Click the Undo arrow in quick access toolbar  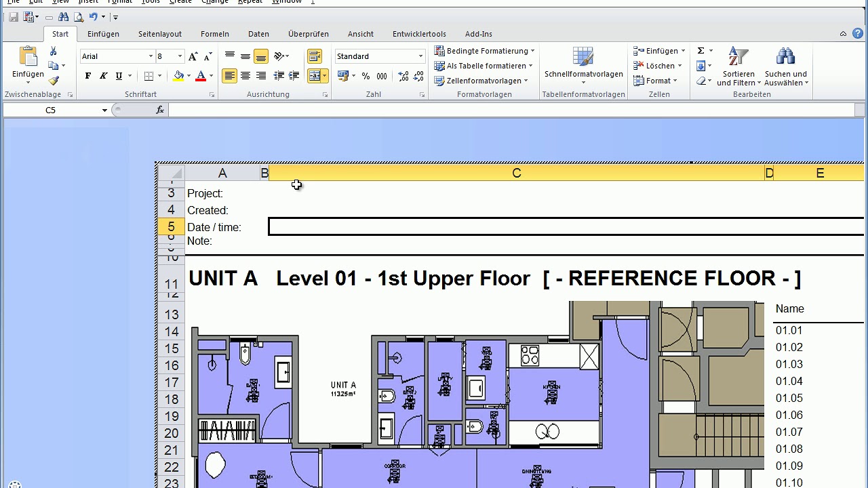pyautogui.click(x=93, y=17)
